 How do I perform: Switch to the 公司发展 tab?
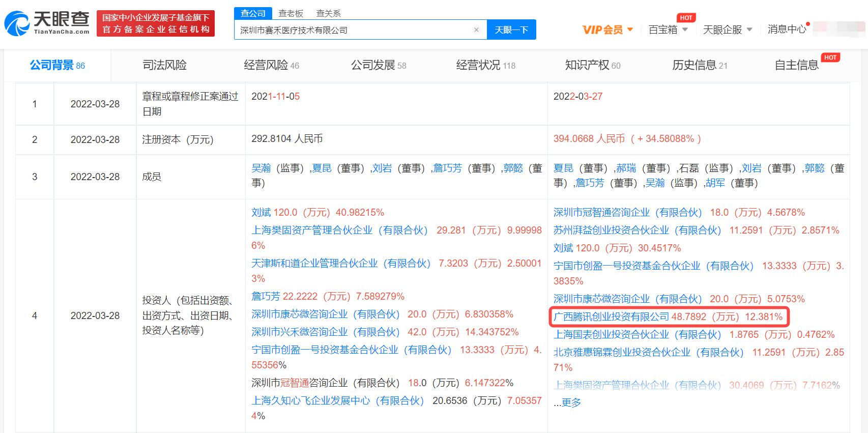[x=379, y=65]
